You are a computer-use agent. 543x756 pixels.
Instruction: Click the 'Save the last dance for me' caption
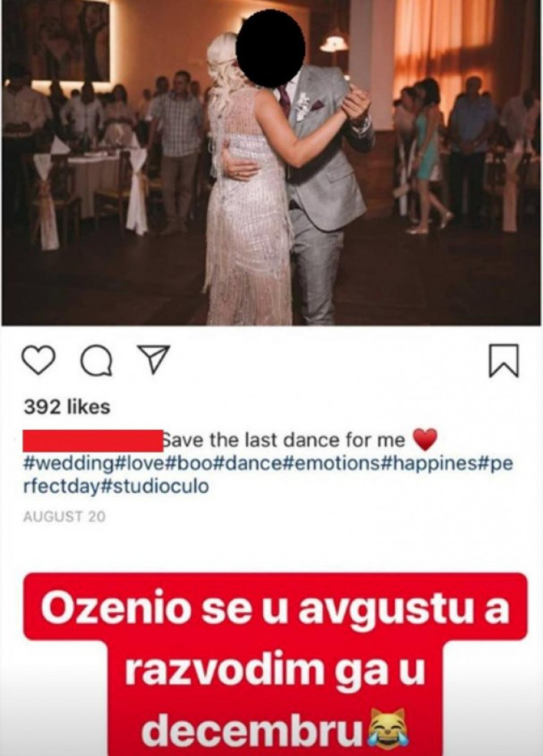286,440
